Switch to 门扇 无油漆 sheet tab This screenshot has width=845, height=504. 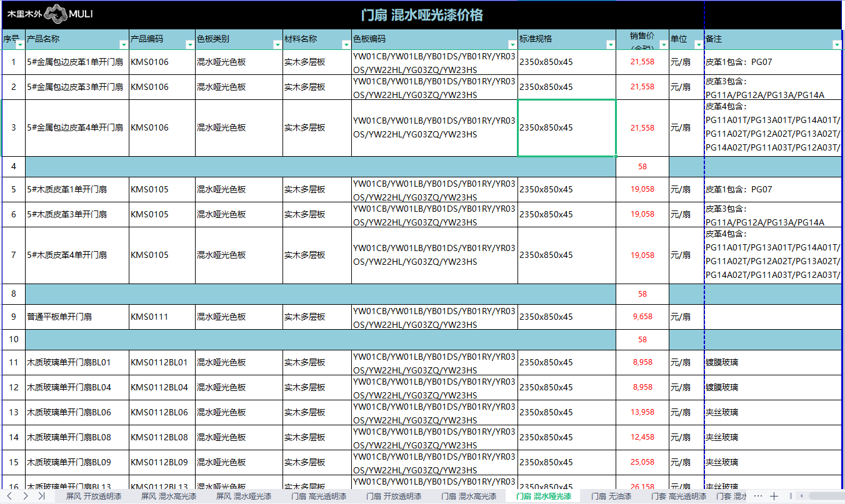[x=611, y=497]
